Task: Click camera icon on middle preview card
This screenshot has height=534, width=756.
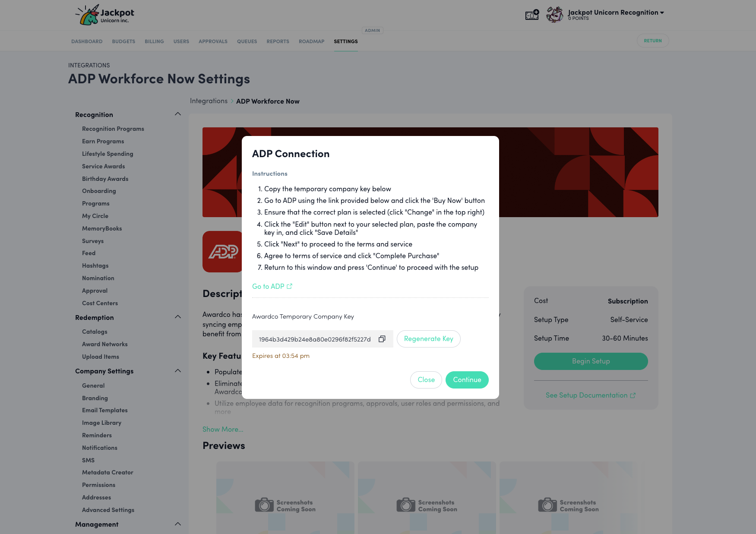Action: (x=406, y=504)
